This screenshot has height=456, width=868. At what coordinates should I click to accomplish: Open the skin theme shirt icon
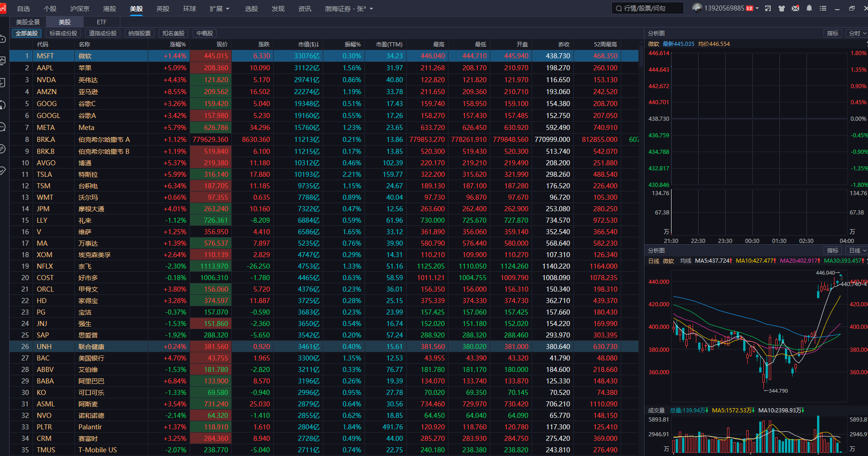782,9
